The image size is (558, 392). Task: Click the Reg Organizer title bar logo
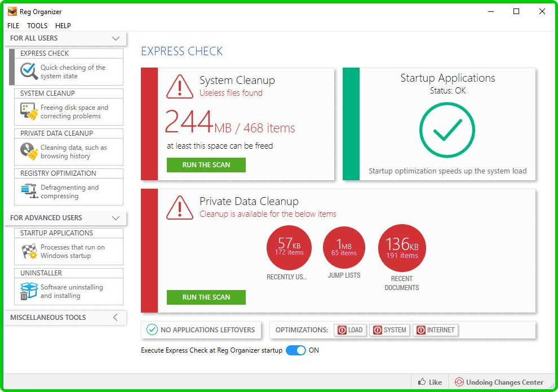[x=12, y=11]
